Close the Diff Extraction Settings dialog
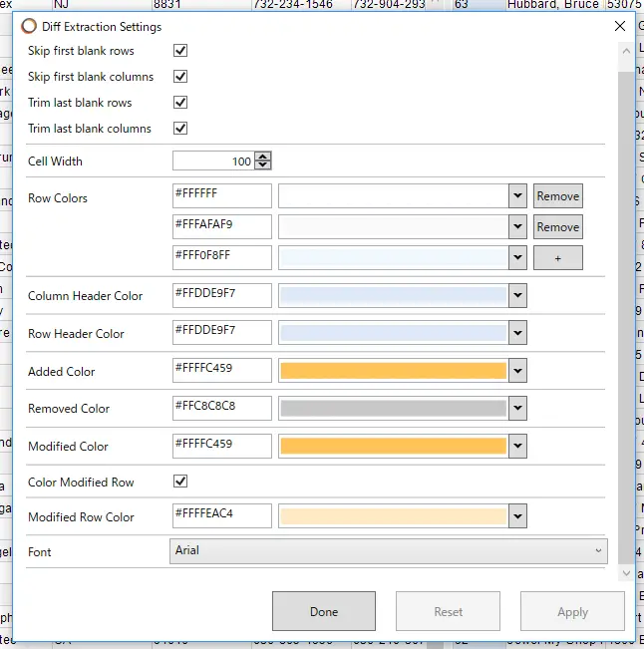Screen dimensions: 644x649 (x=620, y=26)
